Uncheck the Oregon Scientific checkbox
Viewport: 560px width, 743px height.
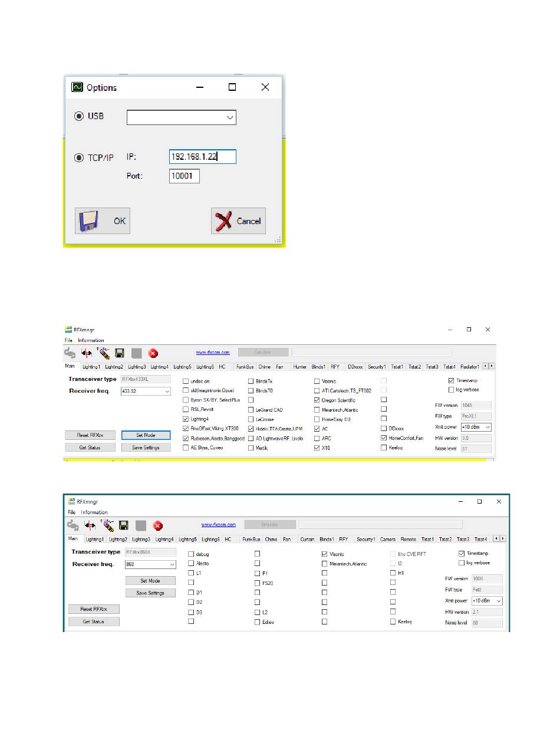click(x=317, y=400)
